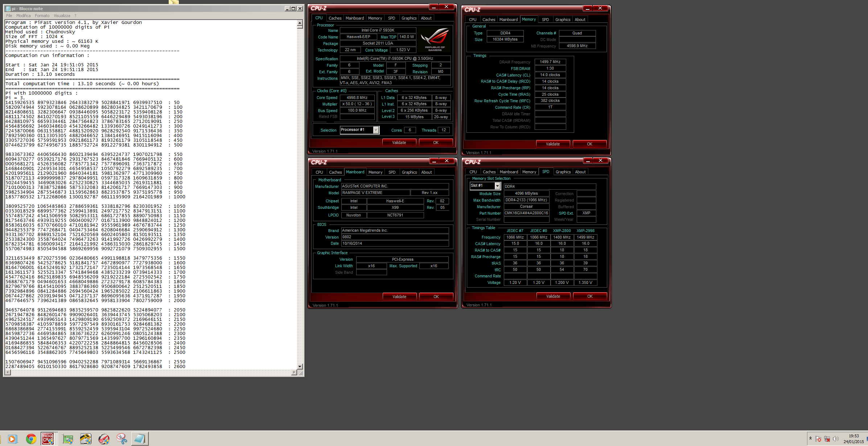Close the CPU-Z window showing Memory timings
This screenshot has height=446, width=868.
pyautogui.click(x=600, y=8)
